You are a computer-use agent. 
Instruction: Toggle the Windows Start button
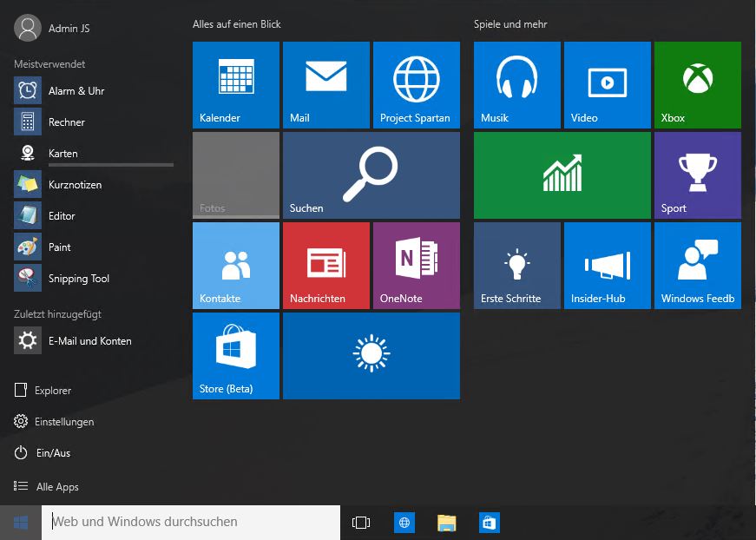coord(21,522)
